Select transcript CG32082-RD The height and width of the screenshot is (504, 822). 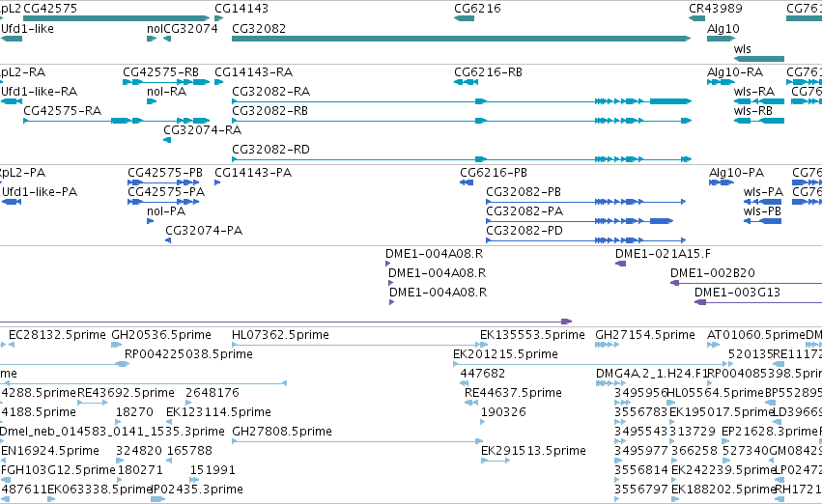270,150
